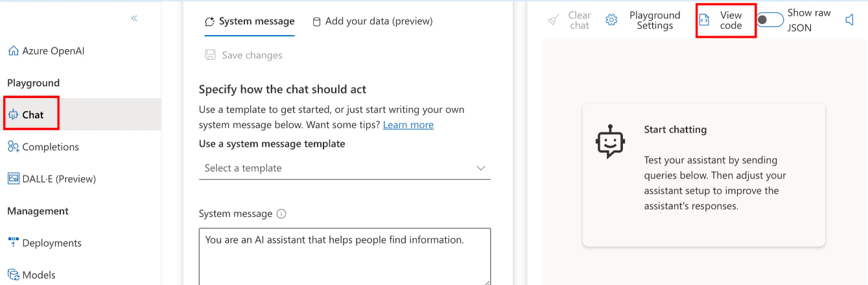Click inside the System message text box
Viewport: 868px width, 285px height.
pyautogui.click(x=345, y=256)
